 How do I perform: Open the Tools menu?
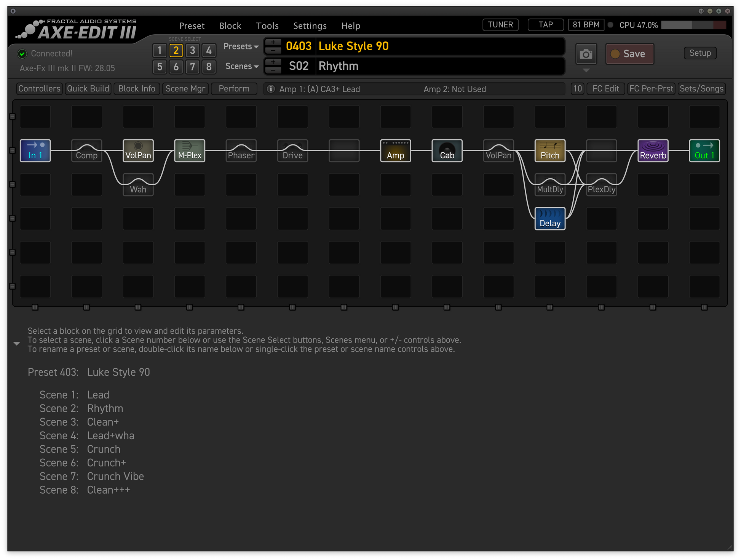[x=267, y=26]
